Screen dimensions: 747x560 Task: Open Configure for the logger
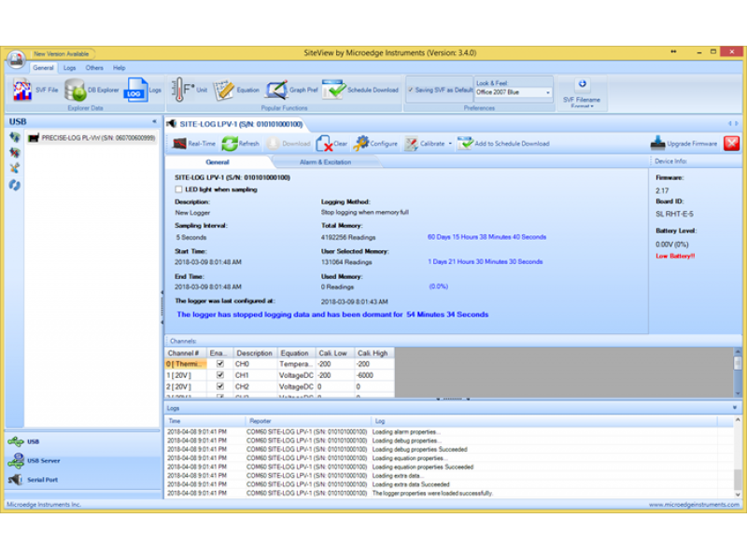tap(375, 144)
